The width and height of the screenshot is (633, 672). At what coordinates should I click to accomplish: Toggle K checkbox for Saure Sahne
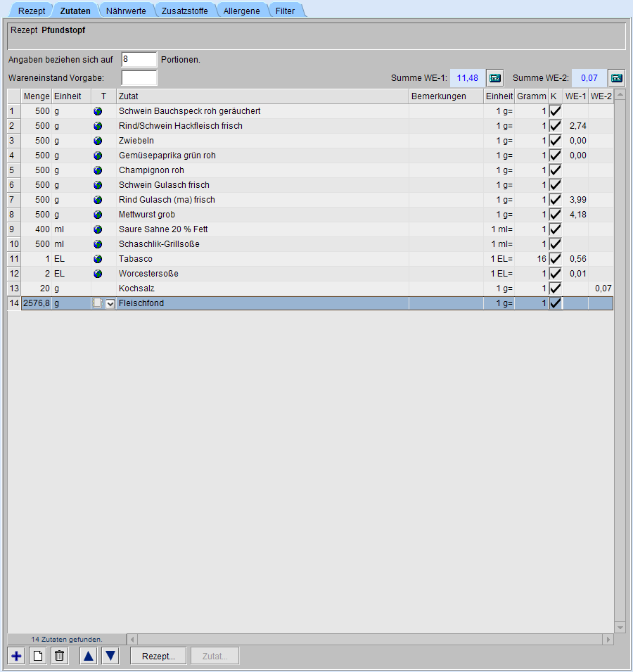coord(556,229)
